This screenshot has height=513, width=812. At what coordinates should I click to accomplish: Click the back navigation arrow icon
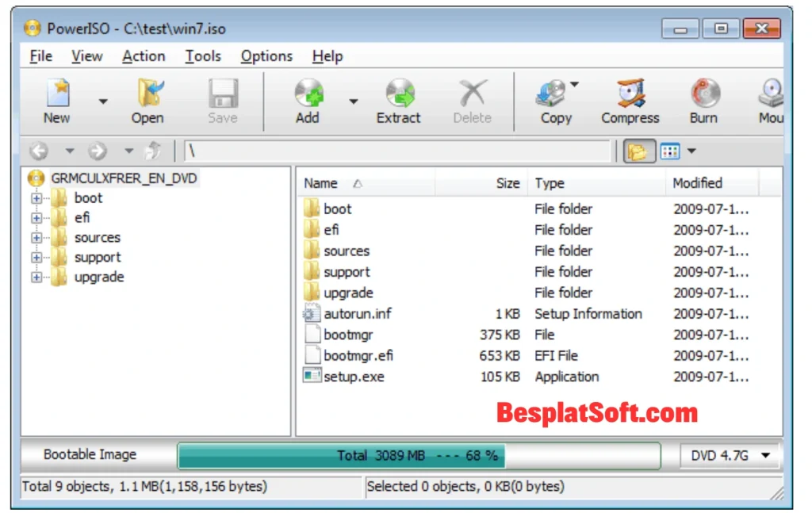(x=39, y=151)
